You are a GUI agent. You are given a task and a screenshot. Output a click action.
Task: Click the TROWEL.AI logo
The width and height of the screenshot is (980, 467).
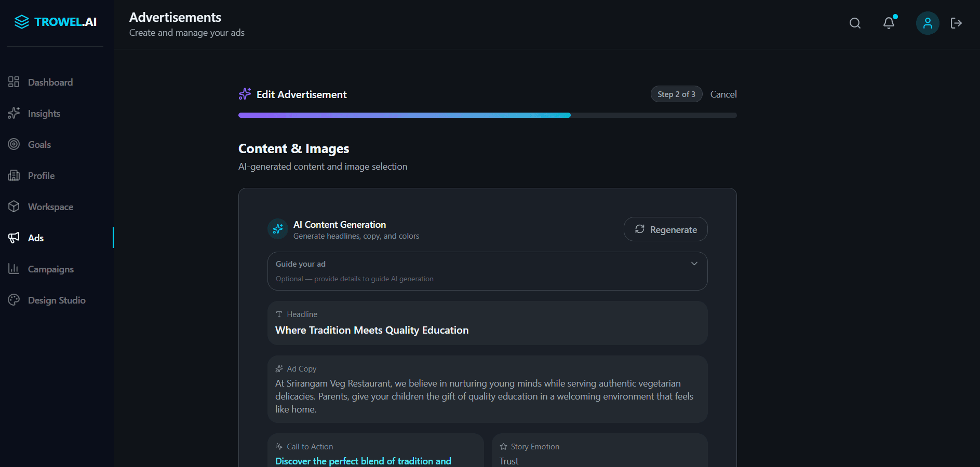click(55, 22)
